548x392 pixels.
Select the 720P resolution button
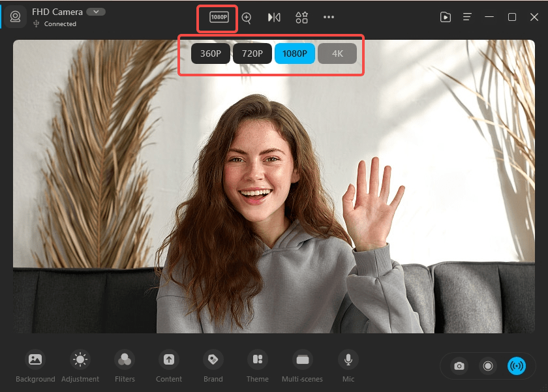click(252, 53)
